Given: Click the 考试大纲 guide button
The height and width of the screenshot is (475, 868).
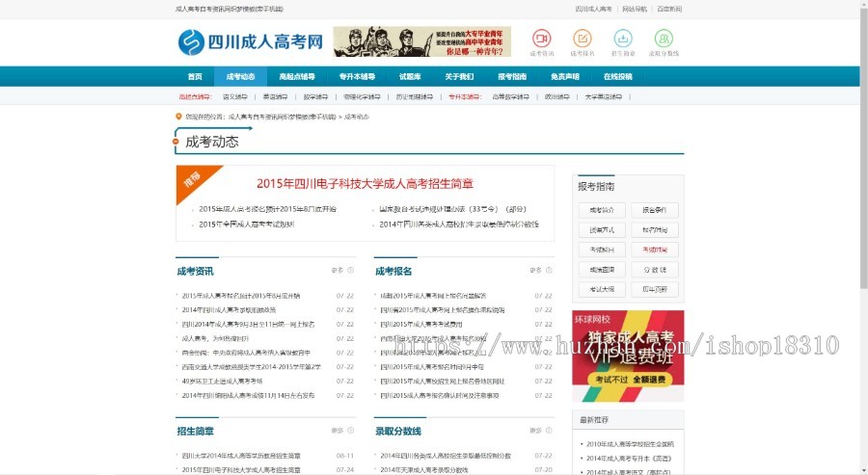Looking at the screenshot, I should coord(602,289).
